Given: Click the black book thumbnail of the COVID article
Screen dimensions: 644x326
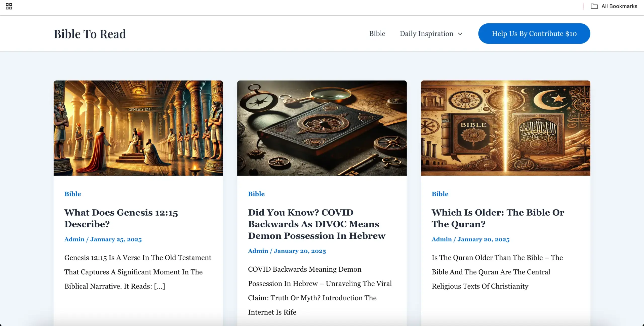Looking at the screenshot, I should (x=322, y=128).
